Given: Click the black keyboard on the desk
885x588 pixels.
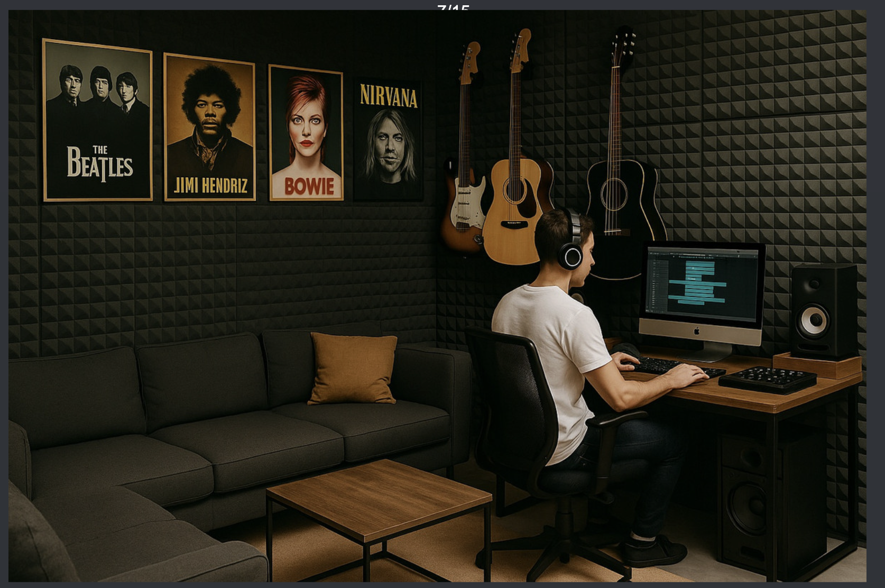Looking at the screenshot, I should pyautogui.click(x=666, y=366).
